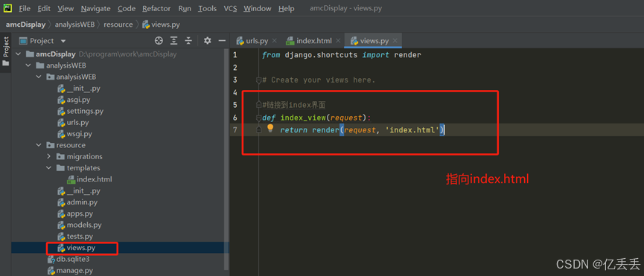This screenshot has height=276, width=644.
Task: Click the Expand All icon in Project panel
Action: [174, 41]
